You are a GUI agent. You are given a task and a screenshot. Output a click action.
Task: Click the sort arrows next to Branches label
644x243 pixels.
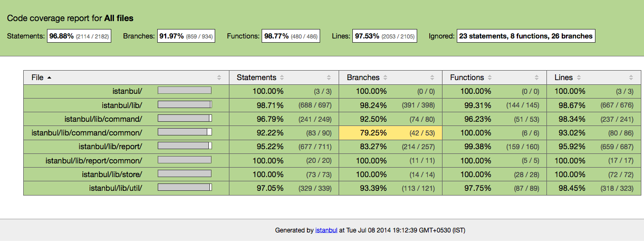tap(385, 77)
